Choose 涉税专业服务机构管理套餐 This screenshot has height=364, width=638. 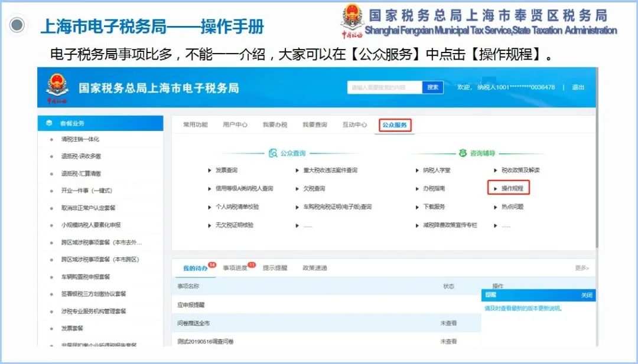click(93, 311)
